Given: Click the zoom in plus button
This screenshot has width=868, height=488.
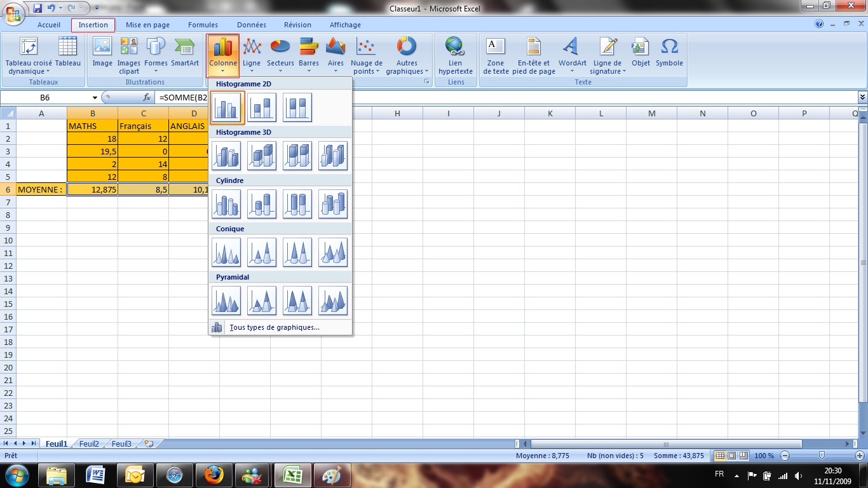Looking at the screenshot, I should click(x=860, y=456).
